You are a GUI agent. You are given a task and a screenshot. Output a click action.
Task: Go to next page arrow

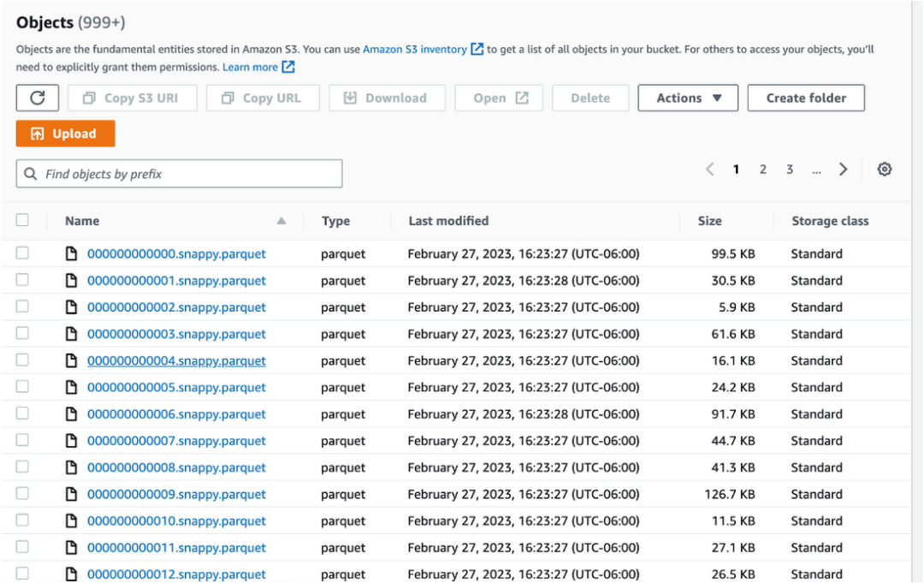(x=844, y=170)
